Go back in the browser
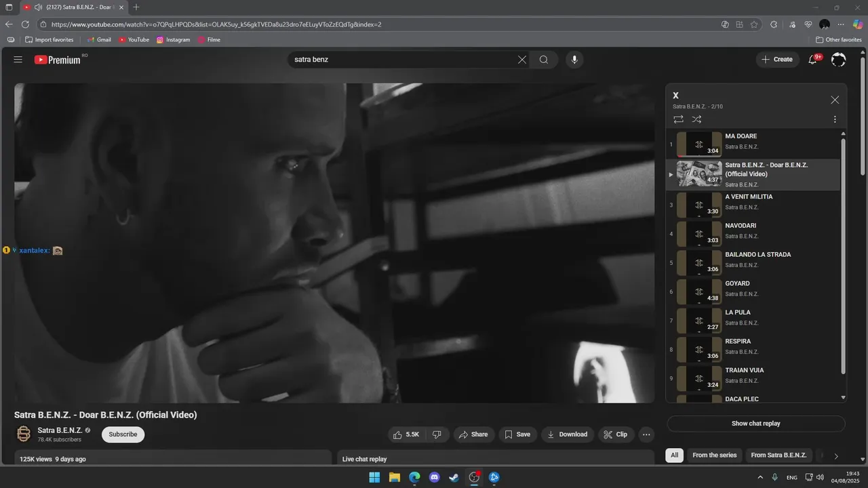 tap(9, 24)
